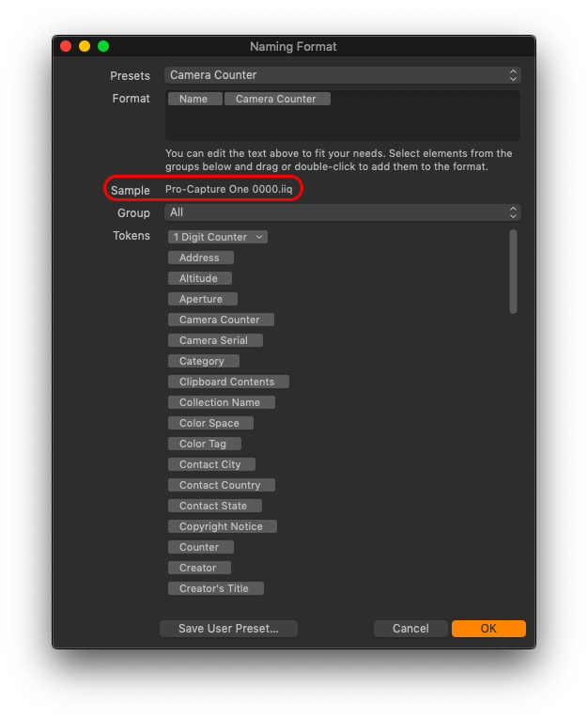Click Save User Preset button
This screenshot has height=718, width=588.
pos(228,628)
